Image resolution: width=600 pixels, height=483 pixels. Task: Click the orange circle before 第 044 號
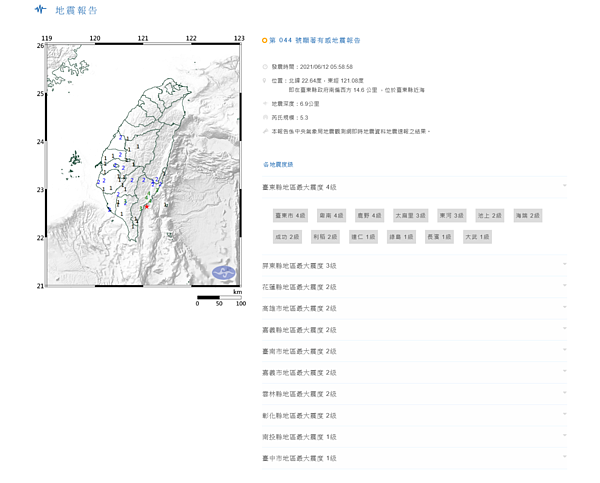(264, 41)
